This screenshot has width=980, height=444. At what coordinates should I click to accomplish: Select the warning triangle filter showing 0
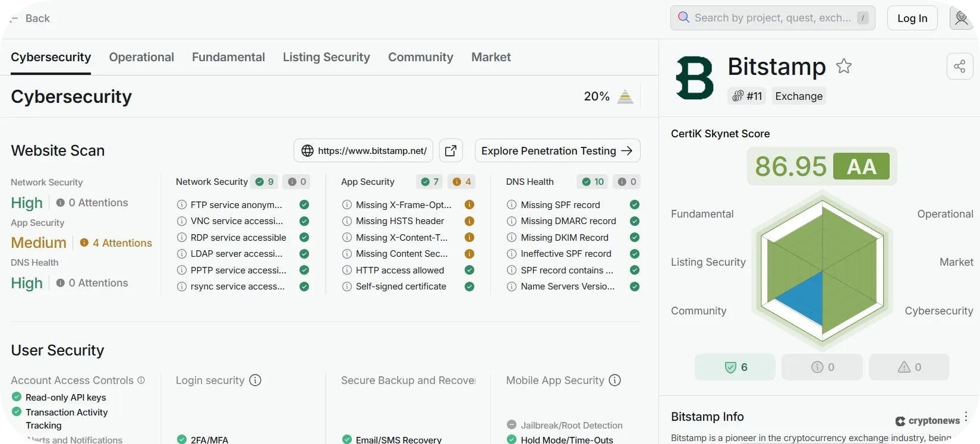(909, 367)
